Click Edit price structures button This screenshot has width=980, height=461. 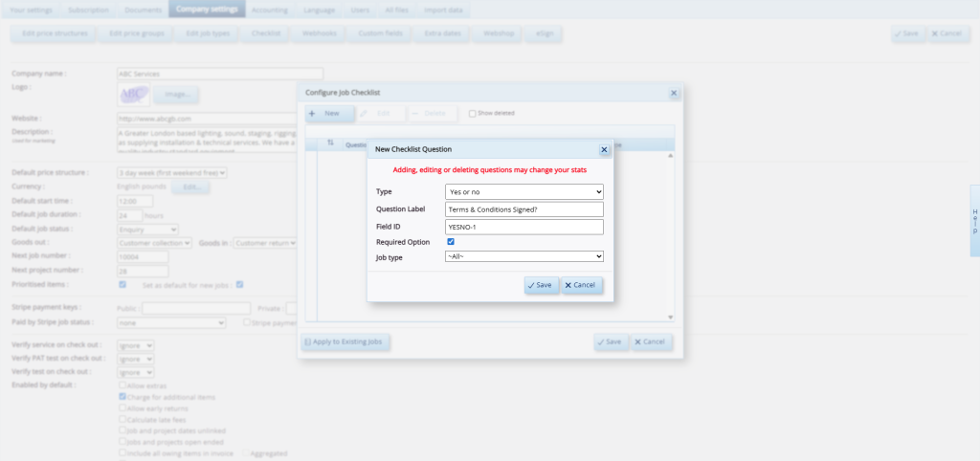(x=55, y=33)
